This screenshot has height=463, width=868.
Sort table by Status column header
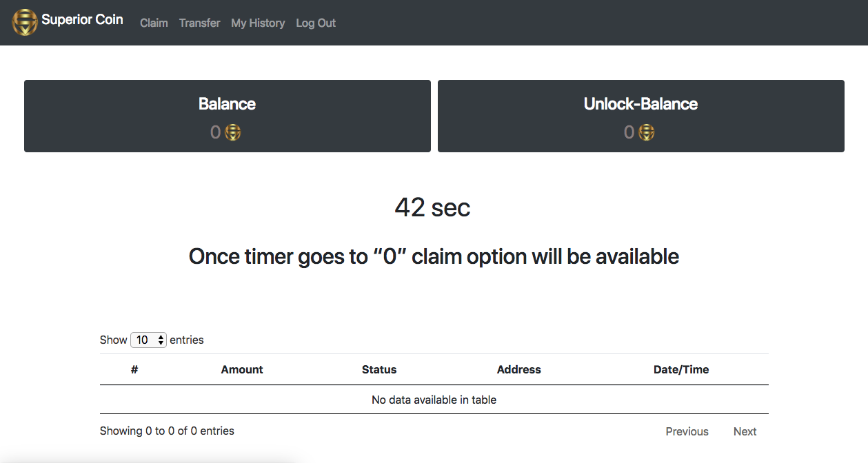tap(379, 369)
